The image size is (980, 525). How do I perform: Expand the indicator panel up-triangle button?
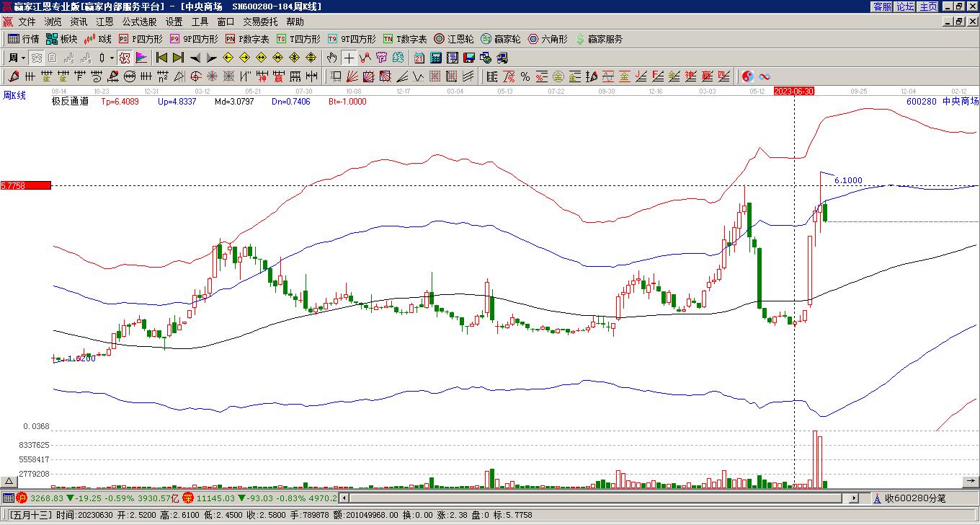(x=9, y=481)
